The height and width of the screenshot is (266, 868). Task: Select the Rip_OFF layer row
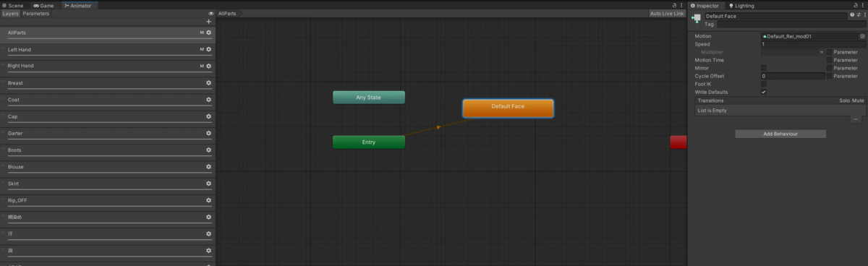point(107,201)
